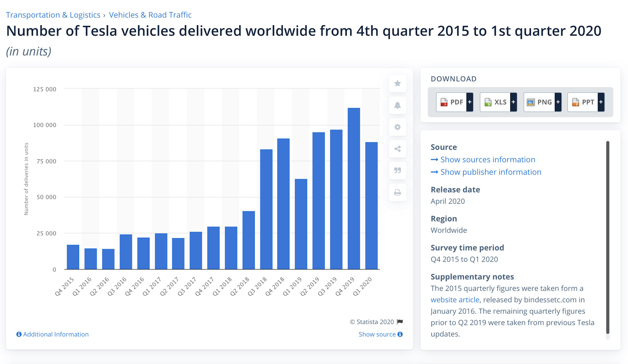
Task: Download chart as PPT
Action: click(x=586, y=102)
